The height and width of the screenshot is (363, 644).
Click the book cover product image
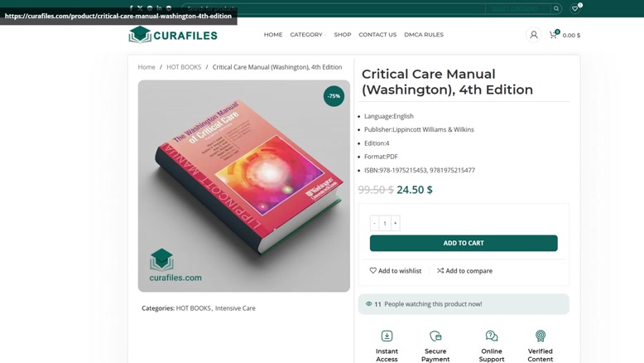click(x=244, y=186)
